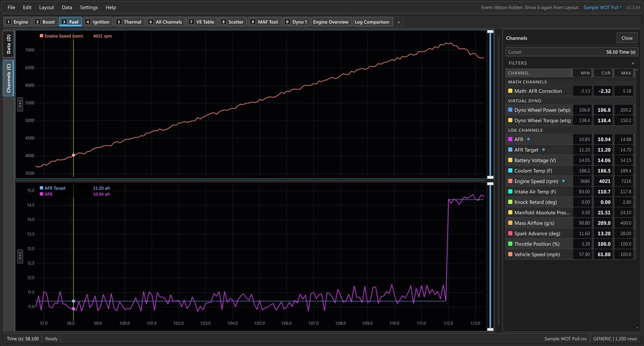Click the Spark Advance color swatch
The height and width of the screenshot is (346, 644).
click(510, 233)
